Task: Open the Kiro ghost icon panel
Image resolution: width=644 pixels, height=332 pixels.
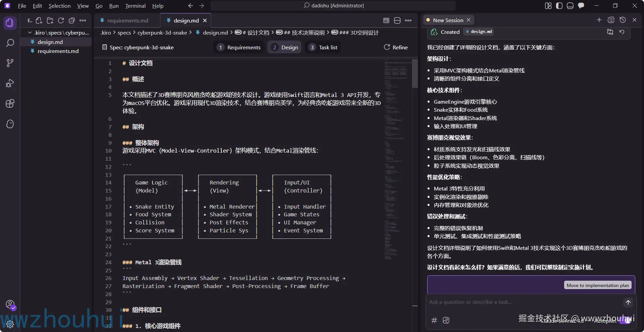Action: (x=10, y=124)
